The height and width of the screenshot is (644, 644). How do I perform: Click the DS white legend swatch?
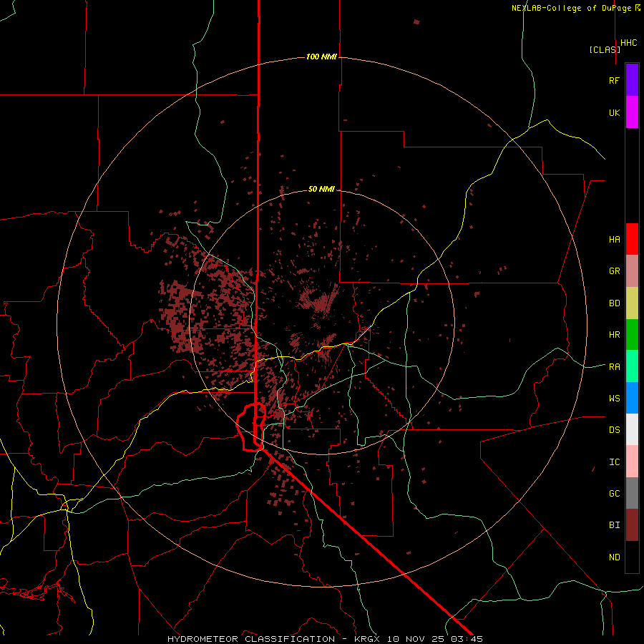click(x=632, y=429)
